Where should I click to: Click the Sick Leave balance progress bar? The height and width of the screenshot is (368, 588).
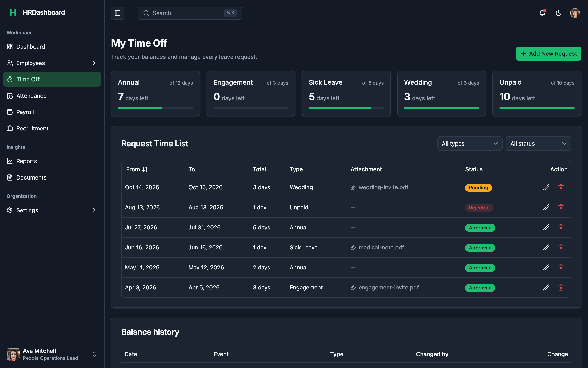(346, 108)
